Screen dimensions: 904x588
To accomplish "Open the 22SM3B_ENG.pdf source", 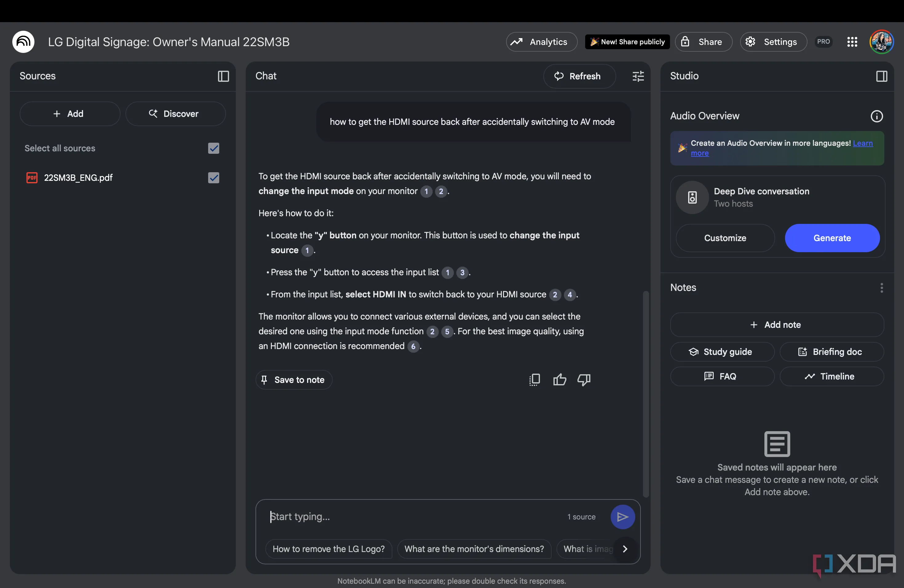I will 78,178.
